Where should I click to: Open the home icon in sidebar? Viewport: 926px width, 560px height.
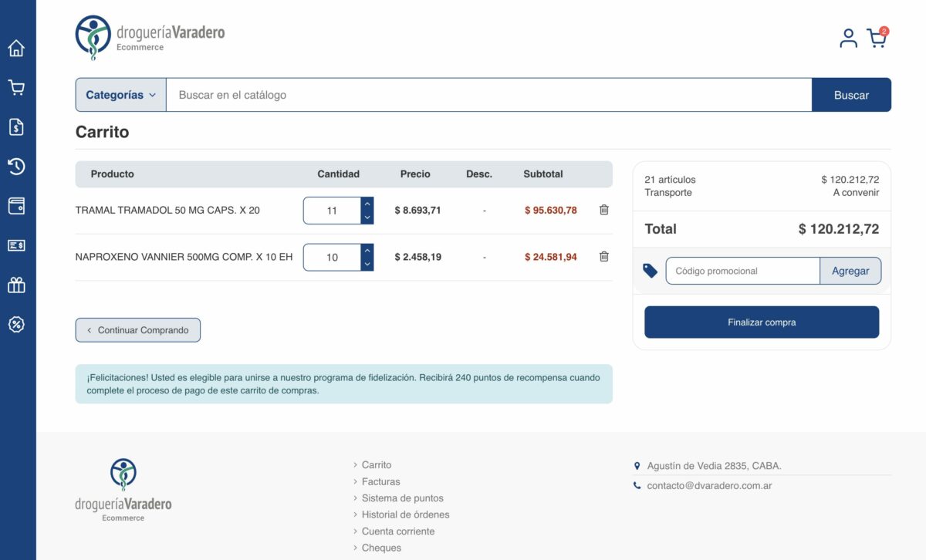pyautogui.click(x=16, y=49)
